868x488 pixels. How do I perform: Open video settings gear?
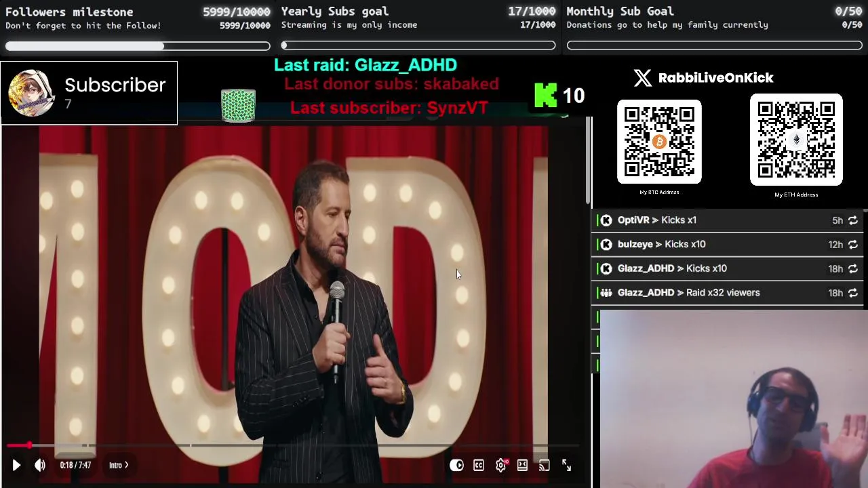501,465
